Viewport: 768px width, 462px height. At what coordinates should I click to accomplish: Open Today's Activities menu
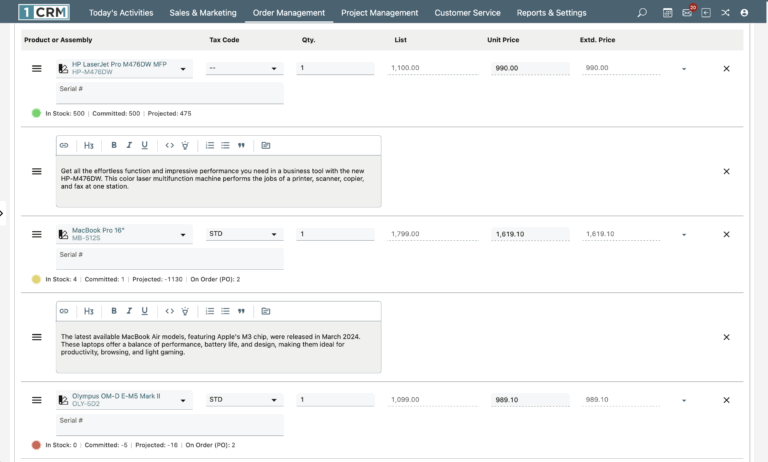pos(121,13)
